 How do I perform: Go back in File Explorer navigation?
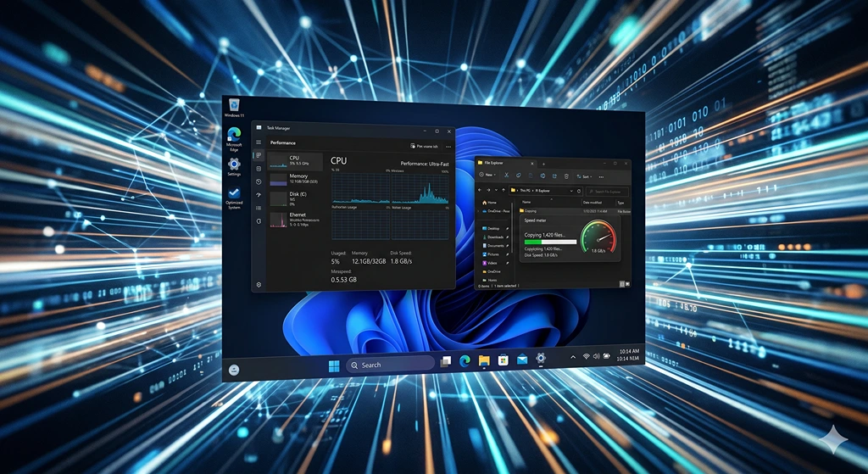[x=480, y=190]
